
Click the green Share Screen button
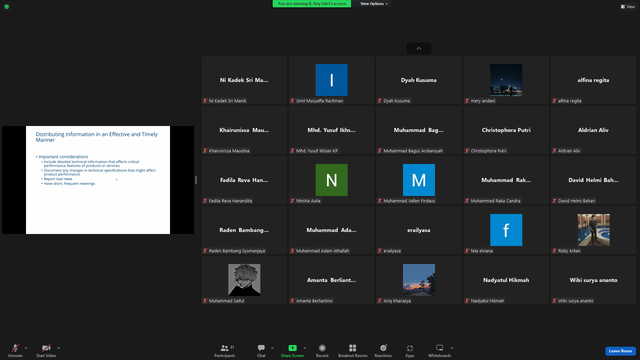pyautogui.click(x=292, y=350)
